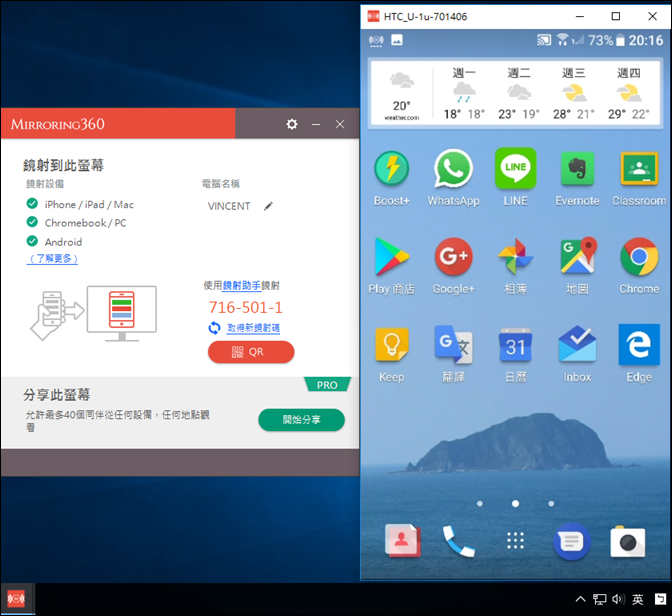Click the 鏡射助手 hyperlink
Screen dimensions: 672x616
(242, 285)
